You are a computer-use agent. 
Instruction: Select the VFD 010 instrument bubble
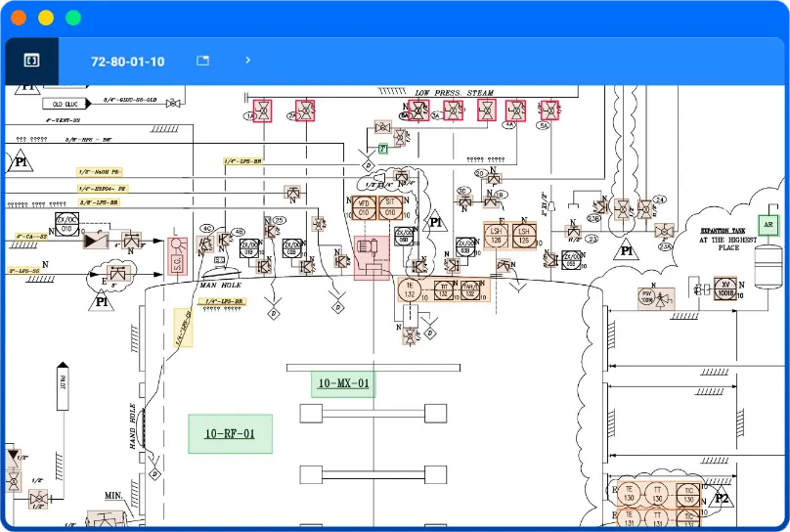click(x=364, y=207)
